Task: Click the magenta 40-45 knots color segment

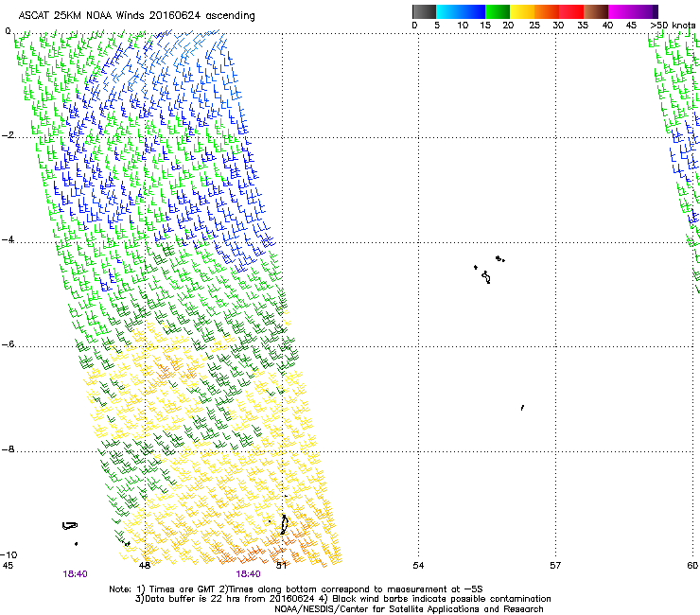Action: point(621,11)
